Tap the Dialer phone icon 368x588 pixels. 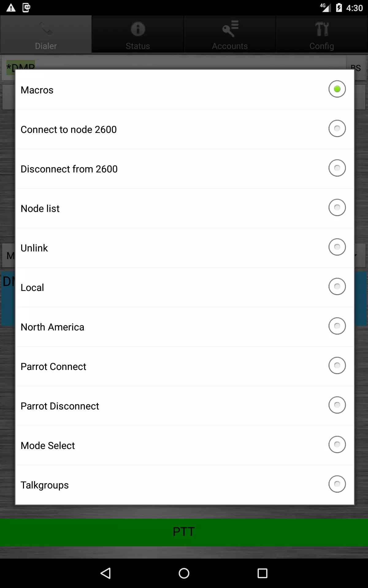click(x=46, y=29)
